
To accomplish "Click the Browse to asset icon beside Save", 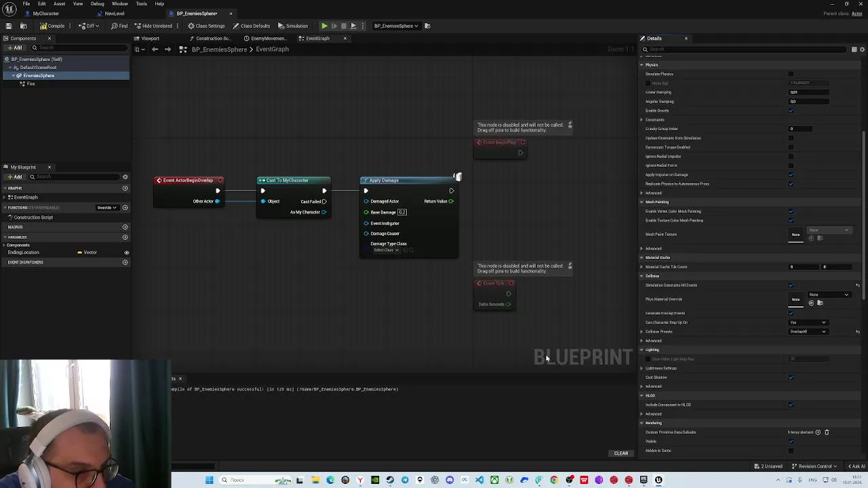I will 23,26.
